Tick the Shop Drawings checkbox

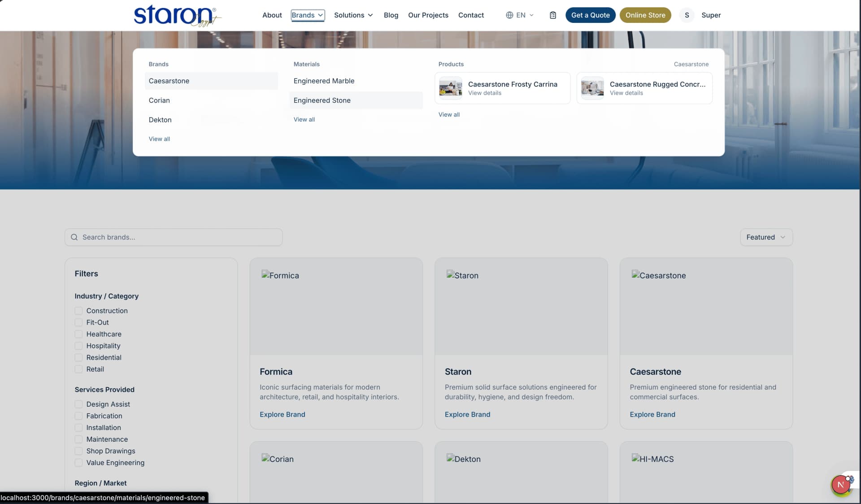coord(78,451)
